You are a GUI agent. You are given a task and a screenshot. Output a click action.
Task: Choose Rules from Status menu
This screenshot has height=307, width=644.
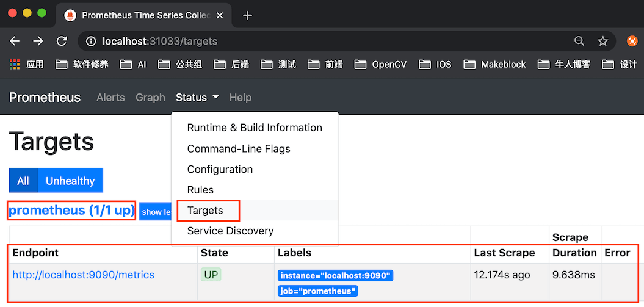[255, 190]
